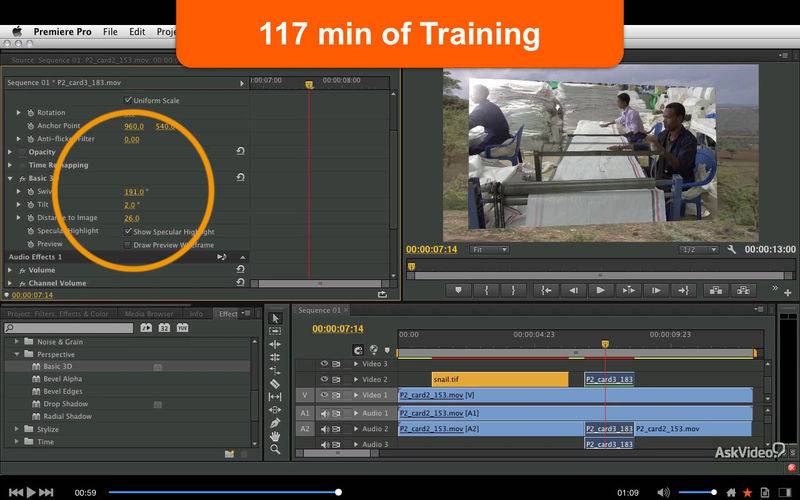
Task: Collapse the Basic 3D effect
Action: click(x=10, y=178)
